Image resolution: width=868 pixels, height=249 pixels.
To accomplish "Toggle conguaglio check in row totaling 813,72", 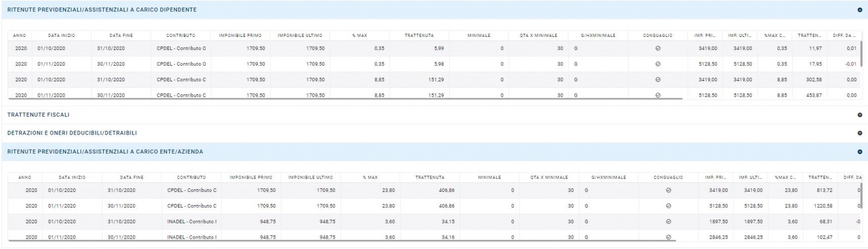I will pos(668,190).
